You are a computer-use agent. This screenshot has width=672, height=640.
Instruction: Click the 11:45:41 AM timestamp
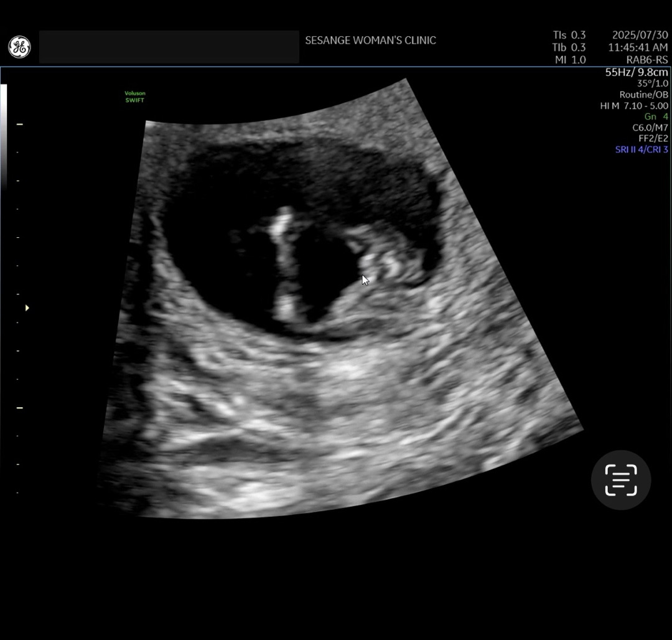[638, 47]
